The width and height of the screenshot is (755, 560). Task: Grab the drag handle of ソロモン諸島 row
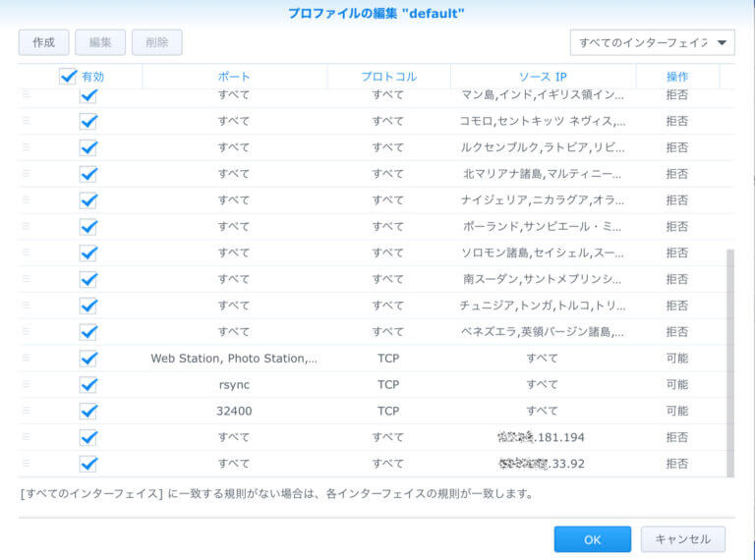click(x=26, y=252)
